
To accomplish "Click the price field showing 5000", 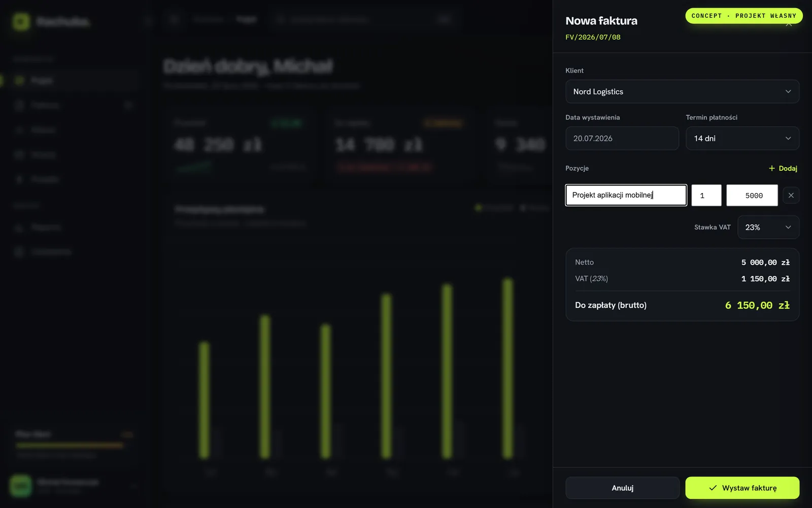I will click(752, 195).
